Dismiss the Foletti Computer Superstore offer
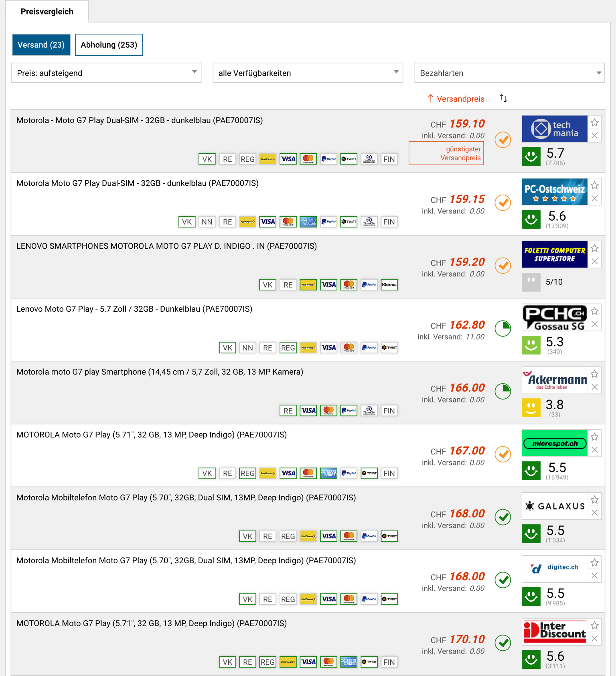This screenshot has height=676, width=616. point(595,262)
